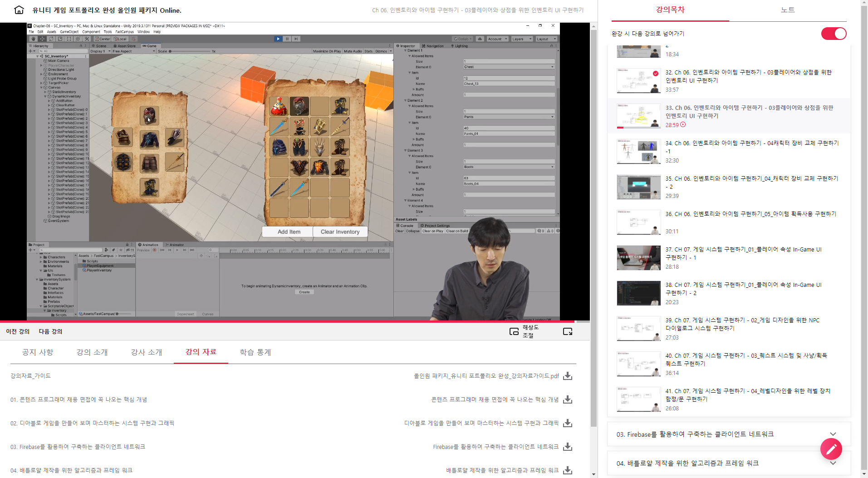Toggle Mute Audio in Game view
The height and width of the screenshot is (478, 868).
coord(353,51)
